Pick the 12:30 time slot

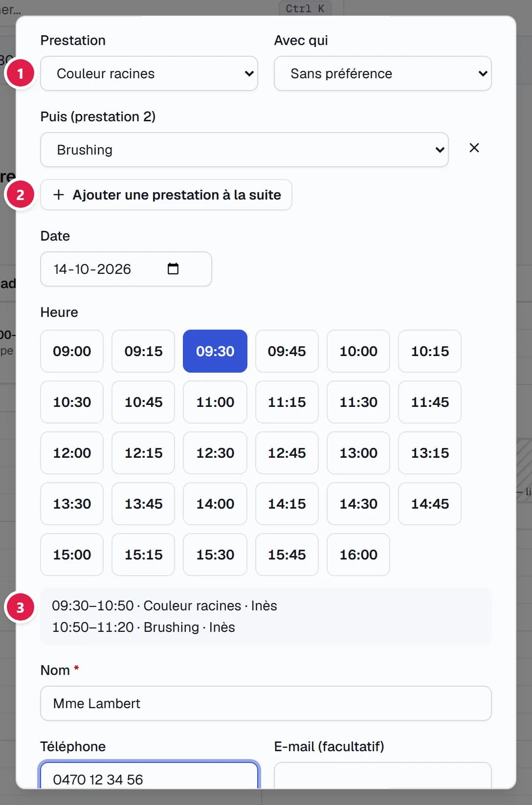pos(215,453)
